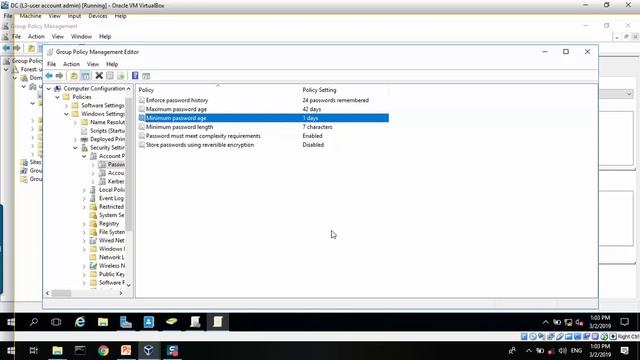Select Wireless Network policies node in the tree
The height and width of the screenshot is (360, 640).
(112, 266)
